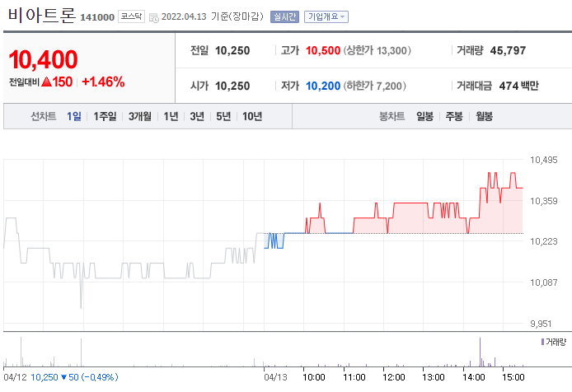This screenshot has width=572, height=392.
Task: Click the 10,223 y-axis label
Action: coord(543,241)
